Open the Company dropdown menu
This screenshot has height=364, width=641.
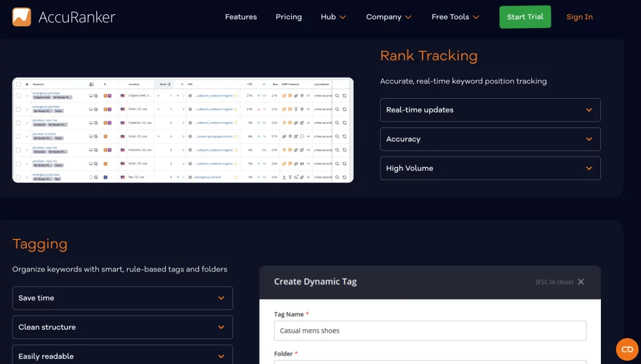click(388, 17)
